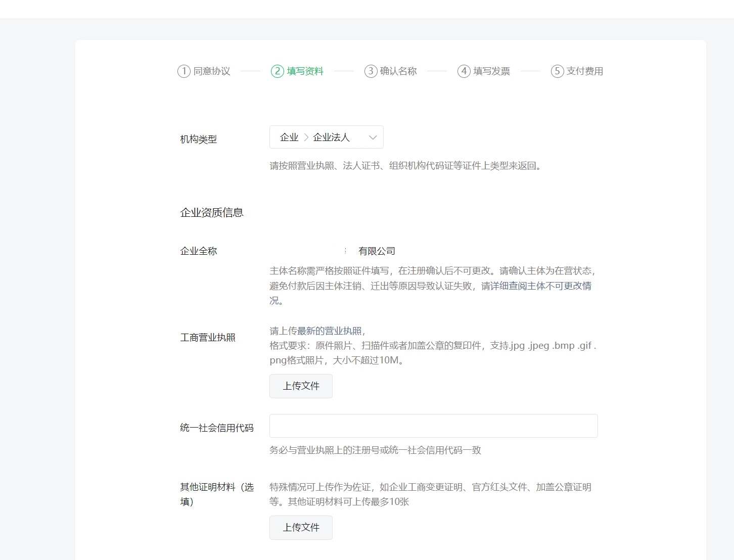Viewport: 734px width, 560px height.
Task: Click hint text 请按照营业执照、法人证书
Action: coord(407,166)
